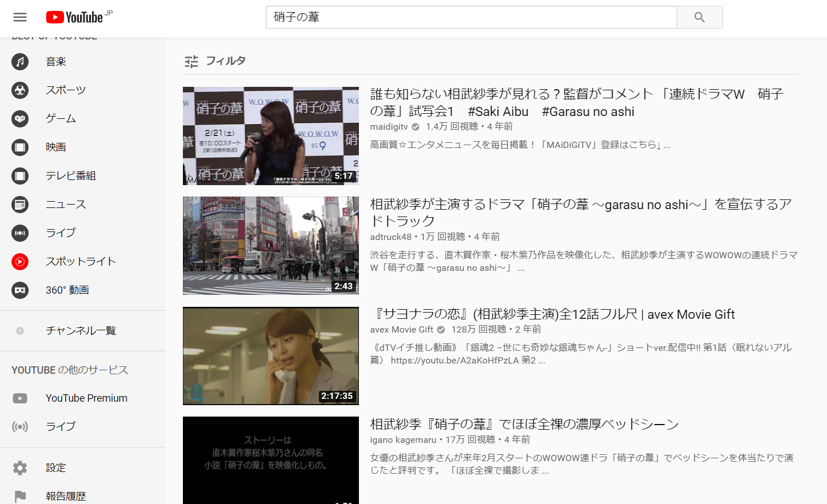The image size is (827, 504).
Task: Click description starting 渋谷を走行する
Action: (584, 261)
